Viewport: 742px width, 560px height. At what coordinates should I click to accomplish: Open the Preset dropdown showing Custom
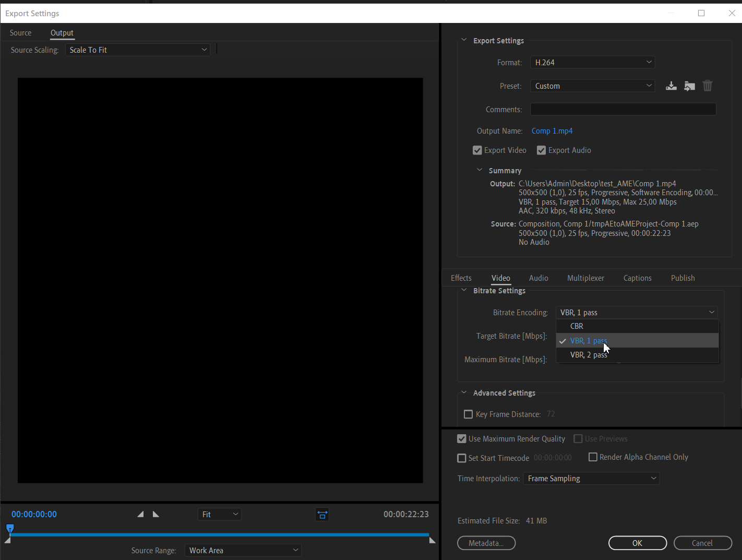click(x=592, y=86)
